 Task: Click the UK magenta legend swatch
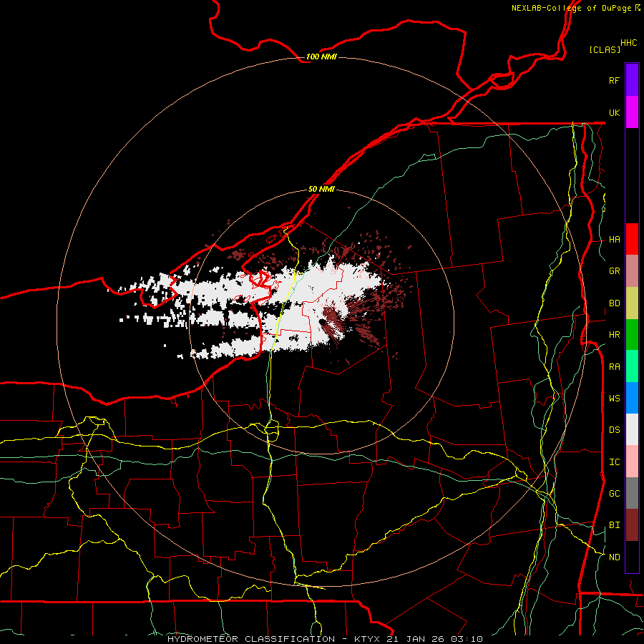pyautogui.click(x=632, y=112)
